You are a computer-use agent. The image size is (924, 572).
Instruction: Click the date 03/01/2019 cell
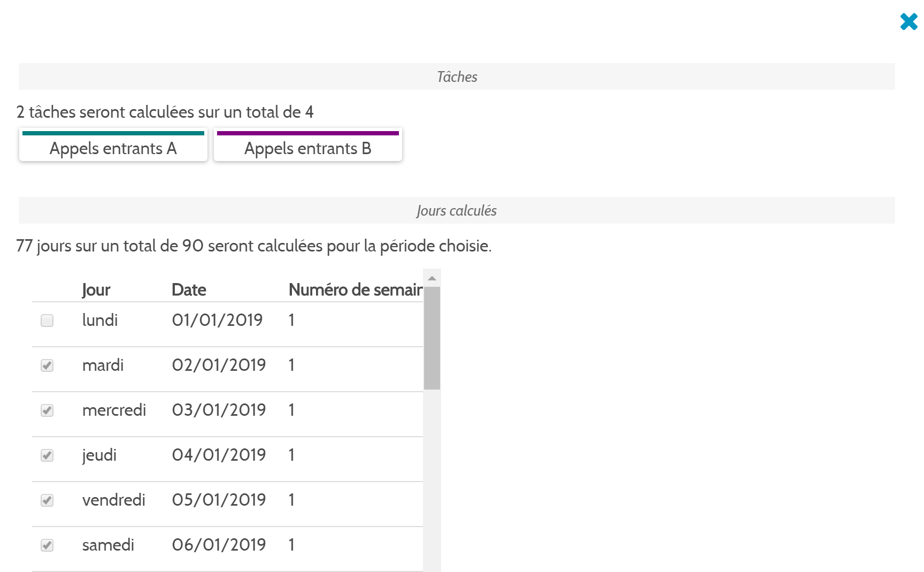[219, 410]
